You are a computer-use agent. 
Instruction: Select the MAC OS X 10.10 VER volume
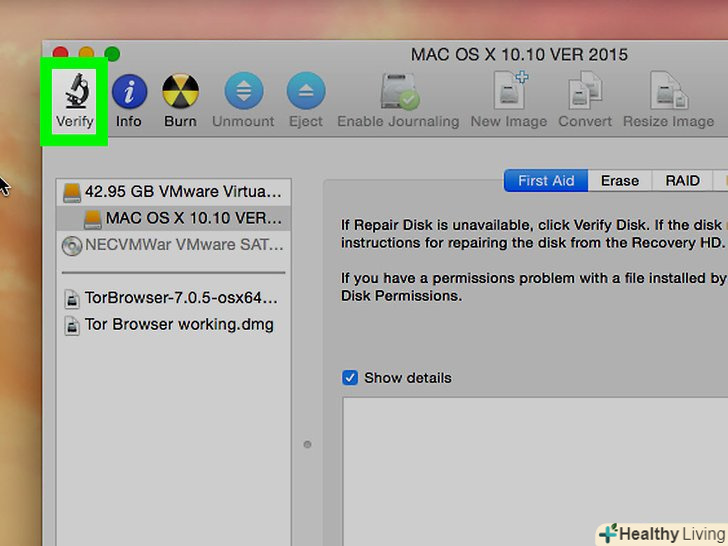pyautogui.click(x=174, y=218)
